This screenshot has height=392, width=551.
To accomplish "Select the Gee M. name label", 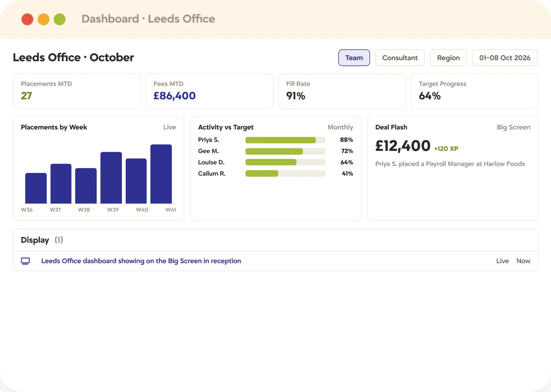I will pos(208,151).
